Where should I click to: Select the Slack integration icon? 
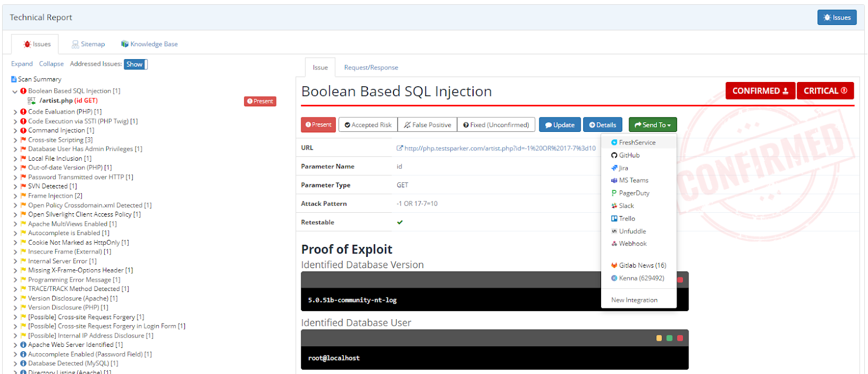pyautogui.click(x=614, y=206)
